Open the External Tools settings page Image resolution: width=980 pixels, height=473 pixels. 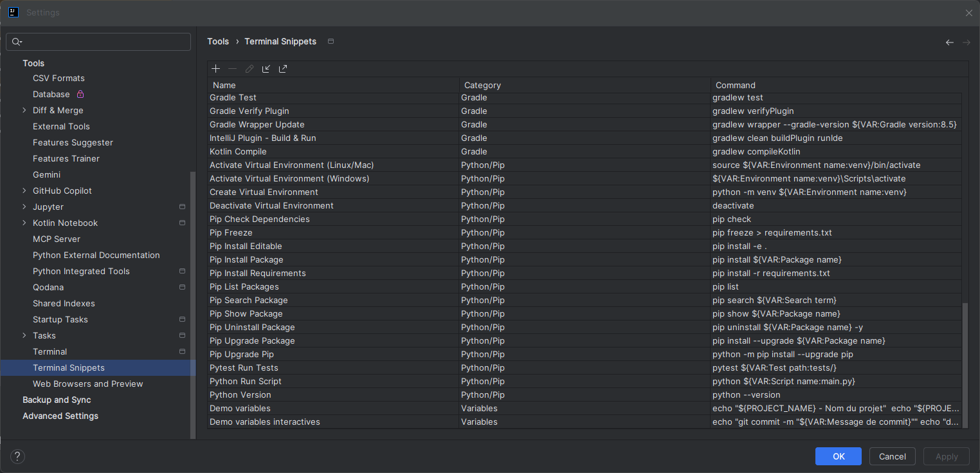point(61,126)
